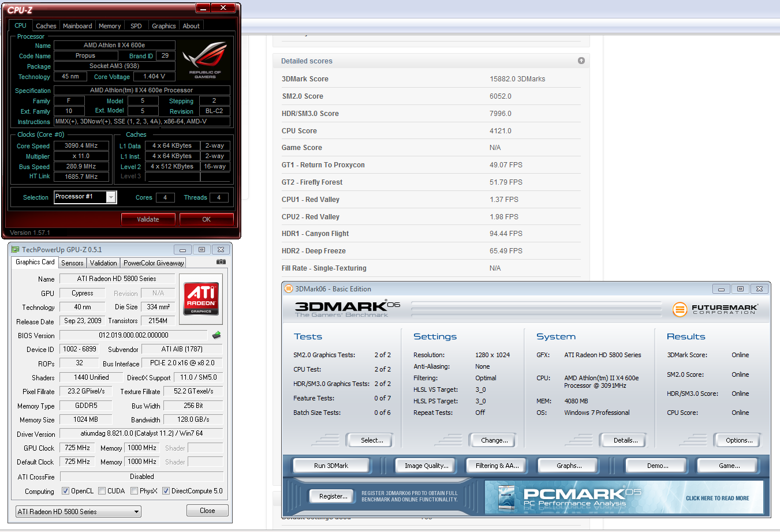Click the Click Here To Read More link

tap(717, 498)
